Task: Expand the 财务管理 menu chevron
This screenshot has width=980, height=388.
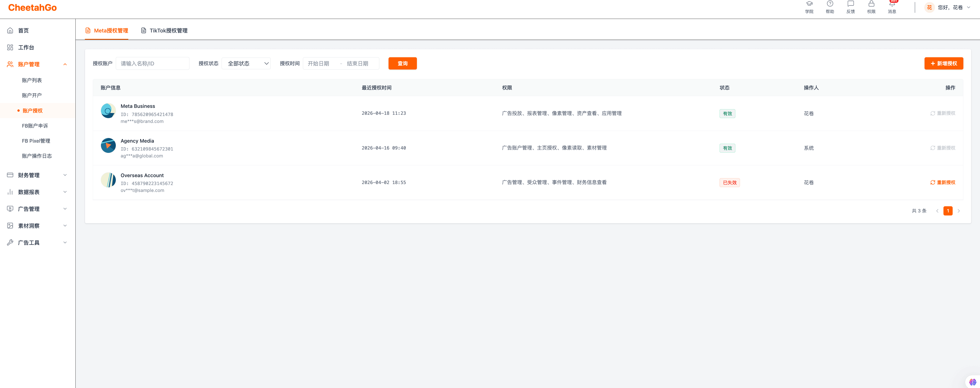Action: point(65,175)
